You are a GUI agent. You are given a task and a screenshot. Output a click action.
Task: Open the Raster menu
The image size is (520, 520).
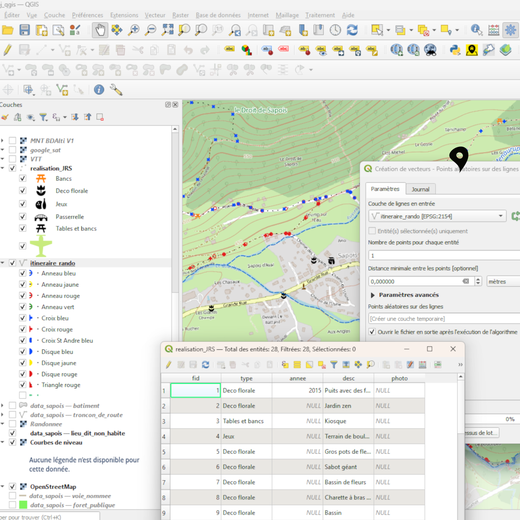pyautogui.click(x=181, y=15)
